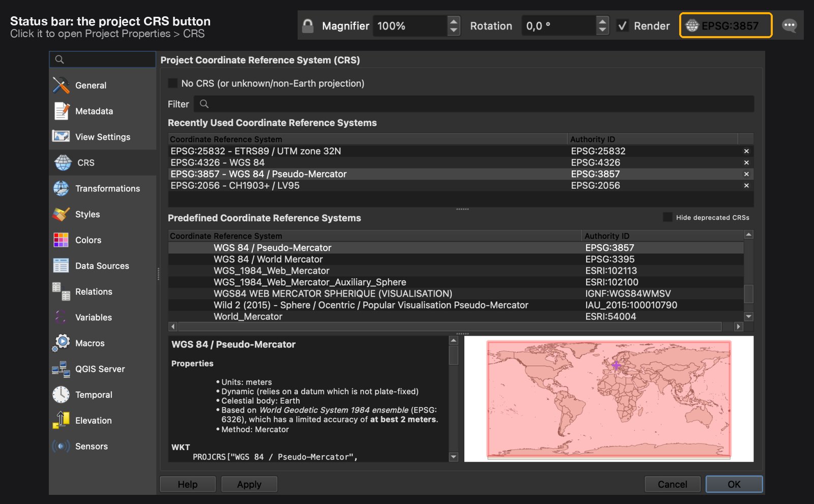Image resolution: width=814 pixels, height=504 pixels.
Task: Switch to the QGIS Server tab label
Action: point(100,369)
